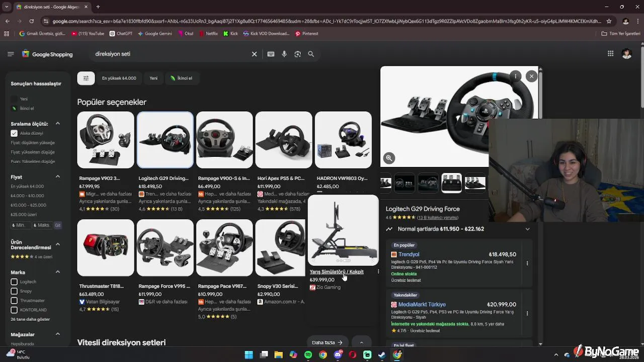Collapse results with the up-chevron button
This screenshot has width=644, height=362.
click(361, 342)
